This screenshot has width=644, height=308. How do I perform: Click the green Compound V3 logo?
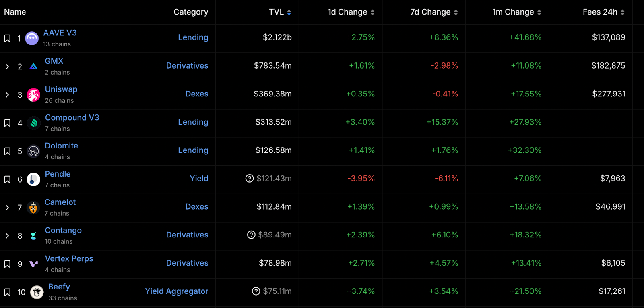(34, 123)
